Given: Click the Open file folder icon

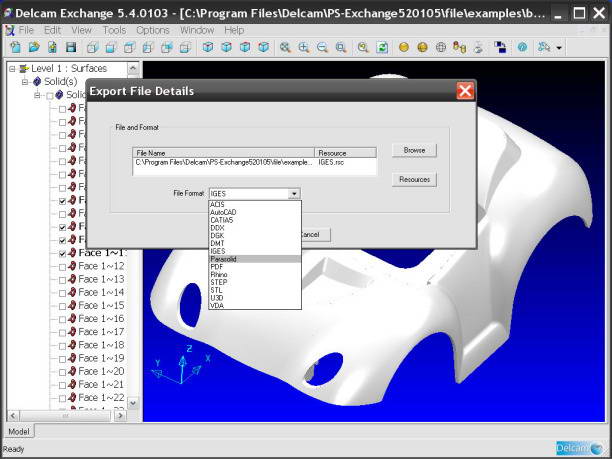Looking at the screenshot, I should (x=34, y=47).
